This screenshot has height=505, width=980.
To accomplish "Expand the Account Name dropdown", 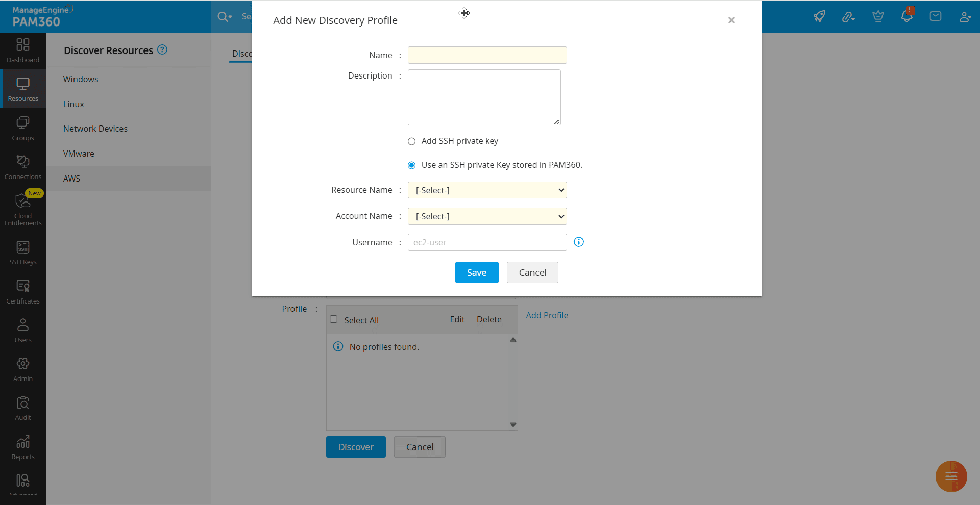I will pos(487,216).
